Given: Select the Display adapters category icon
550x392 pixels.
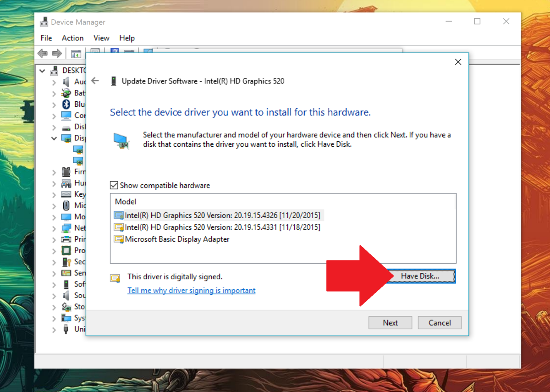Looking at the screenshot, I should pyautogui.click(x=66, y=138).
